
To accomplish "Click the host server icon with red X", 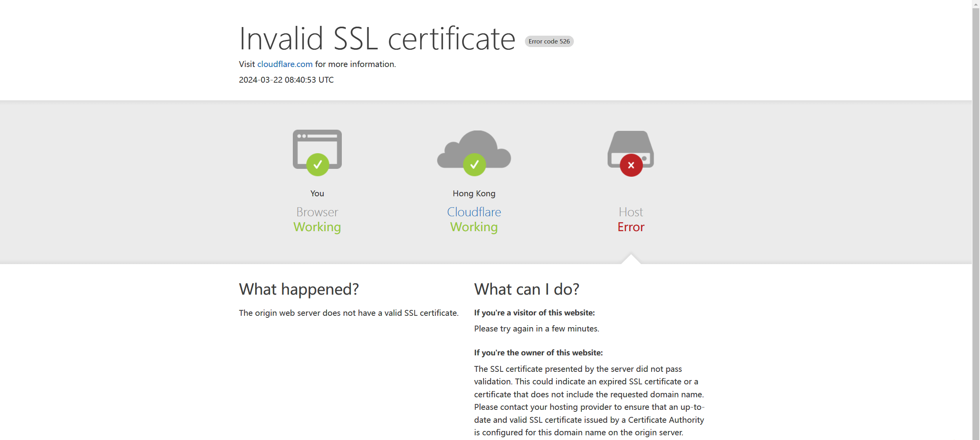I will click(x=631, y=153).
